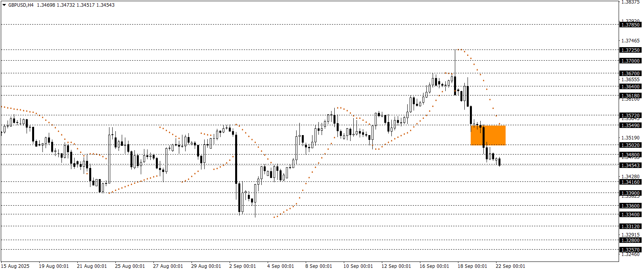Click the 1.37465 price scale value
Viewport: 644px width, 271px height.
pos(631,40)
